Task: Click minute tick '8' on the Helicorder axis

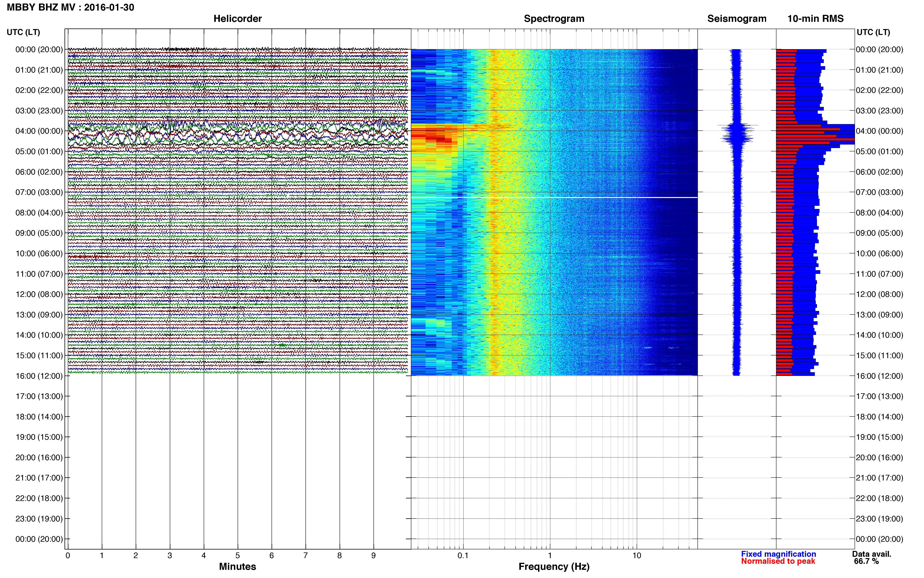Action: pos(340,555)
